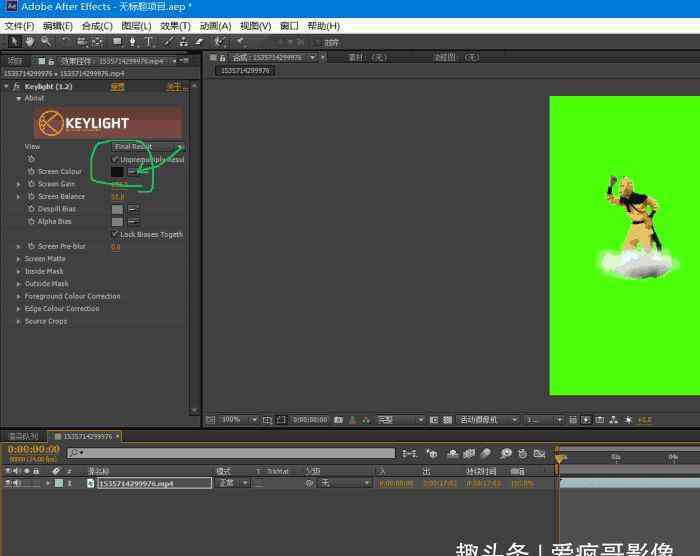Open the composition mini-flowchart icon

pyautogui.click(x=409, y=454)
